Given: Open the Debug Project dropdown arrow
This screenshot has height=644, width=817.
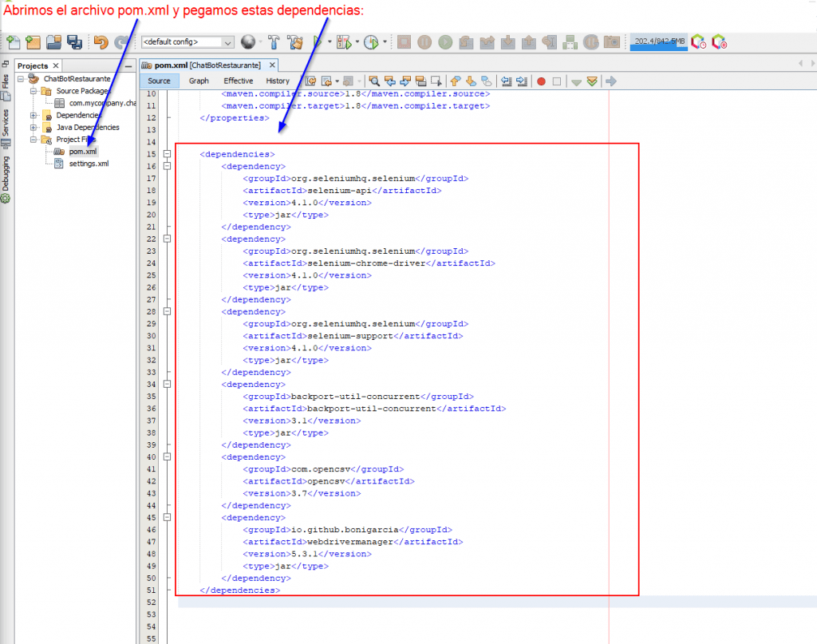Looking at the screenshot, I should click(357, 42).
